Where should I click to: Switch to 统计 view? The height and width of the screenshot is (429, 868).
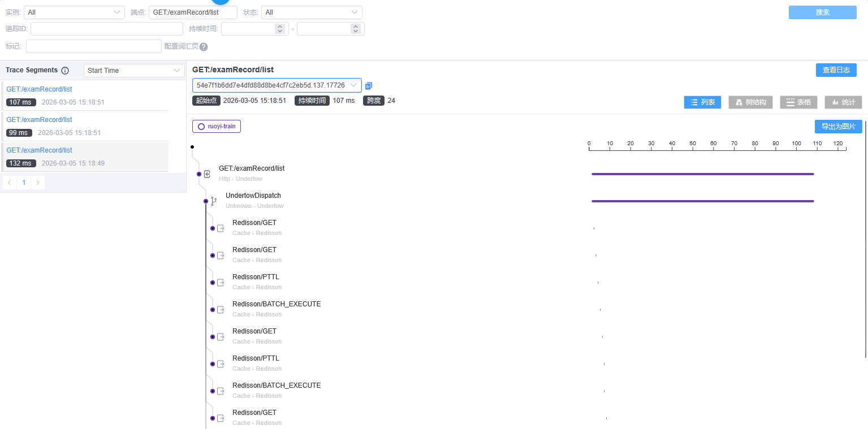(843, 102)
